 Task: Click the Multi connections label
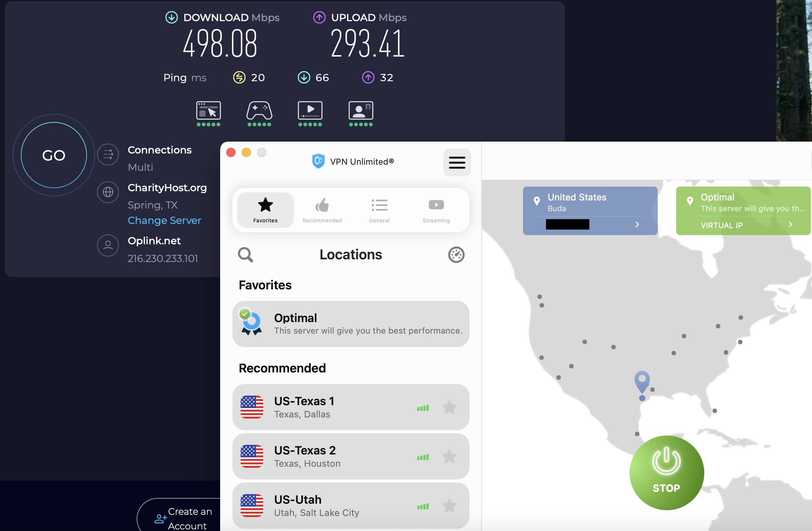click(140, 167)
